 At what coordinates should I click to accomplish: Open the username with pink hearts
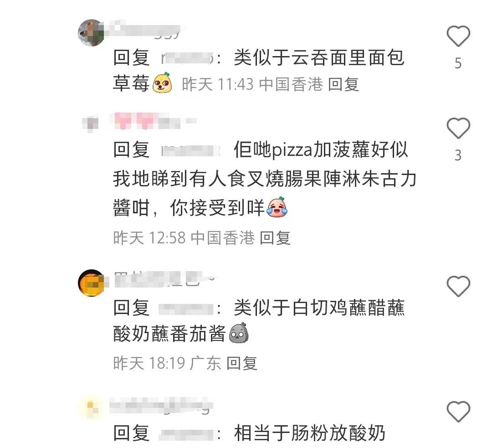click(x=153, y=121)
